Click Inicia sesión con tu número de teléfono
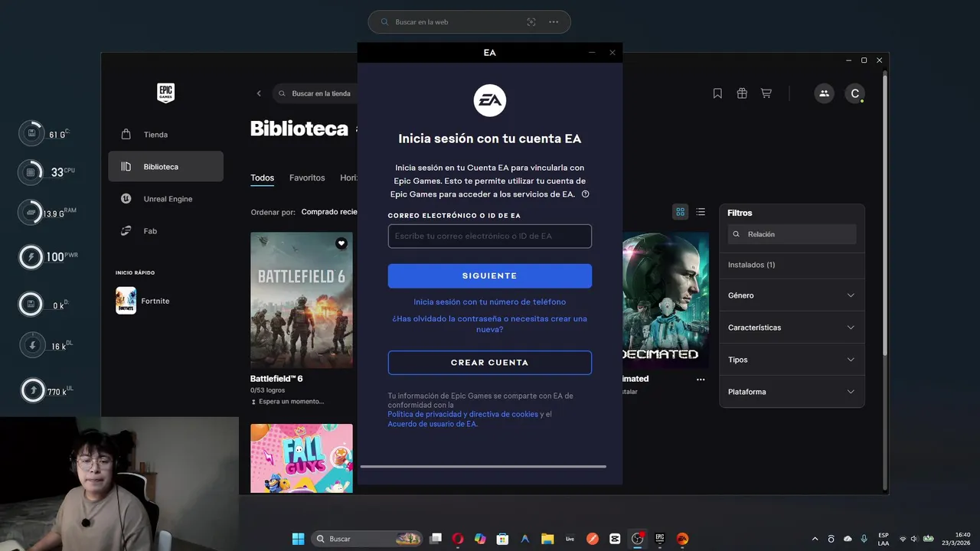This screenshot has height=551, width=980. click(x=490, y=302)
